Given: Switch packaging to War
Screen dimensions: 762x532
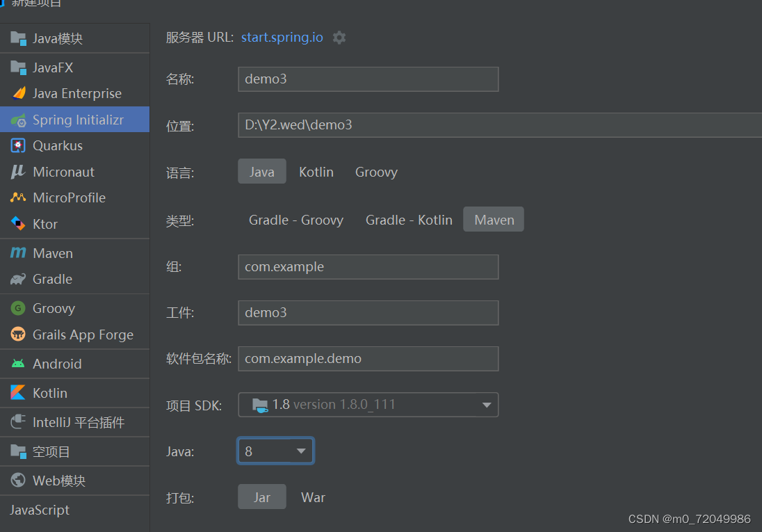Looking at the screenshot, I should pos(313,497).
